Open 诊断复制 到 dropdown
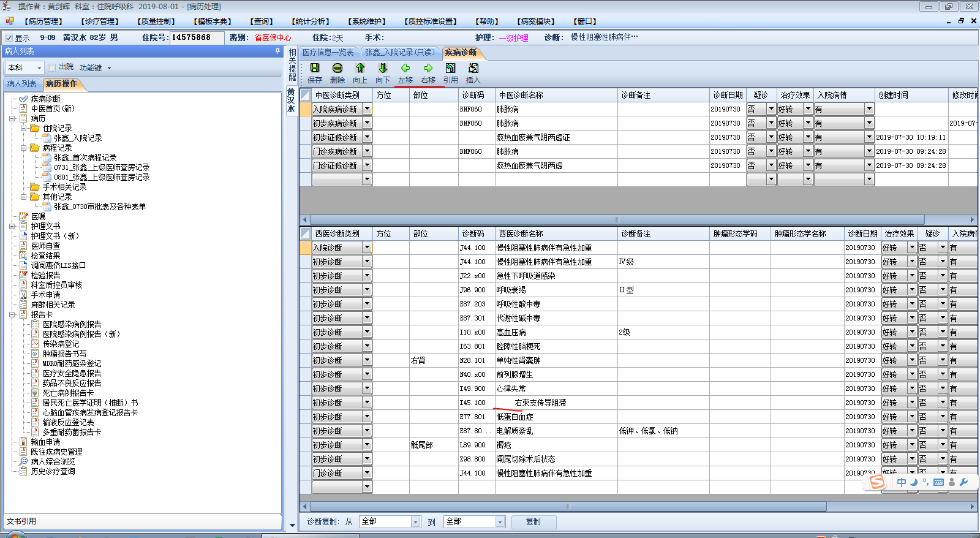This screenshot has width=980, height=538. pyautogui.click(x=500, y=521)
